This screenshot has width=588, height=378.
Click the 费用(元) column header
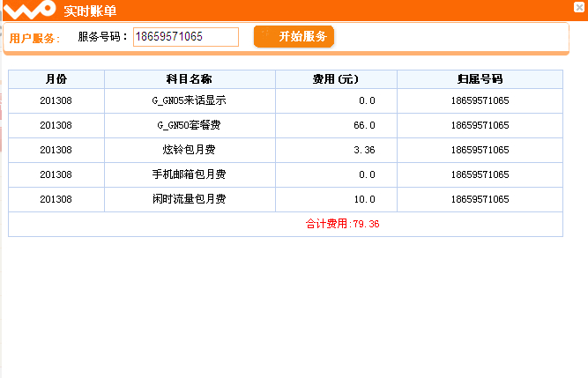336,79
